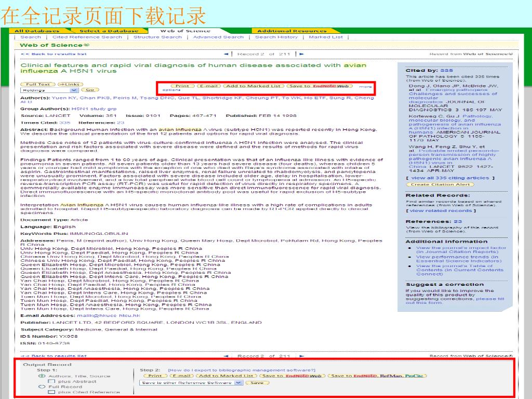Open the Web of Science tab
This screenshot has width=532, height=399.
pyautogui.click(x=185, y=31)
